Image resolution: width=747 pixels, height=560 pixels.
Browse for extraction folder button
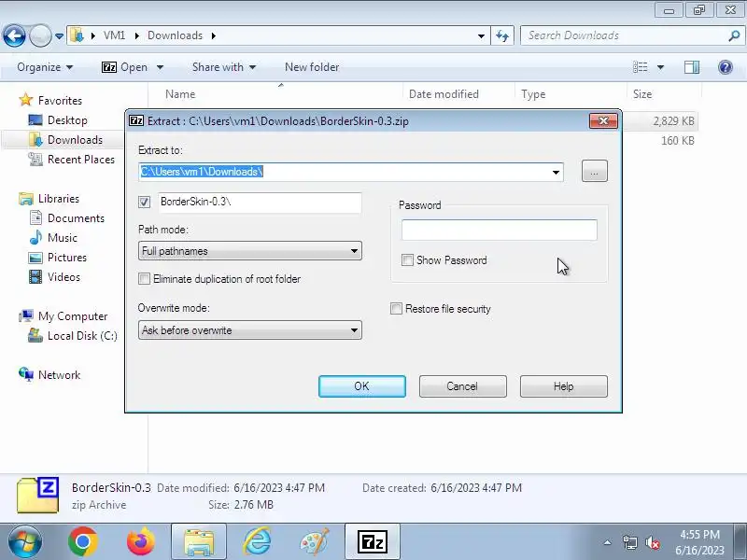595,171
